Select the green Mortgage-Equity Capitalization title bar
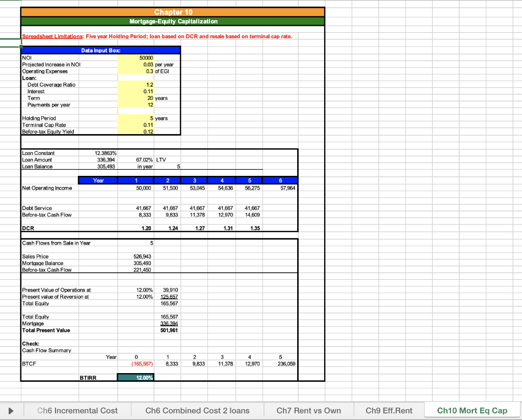This screenshot has width=522, height=420. (173, 21)
